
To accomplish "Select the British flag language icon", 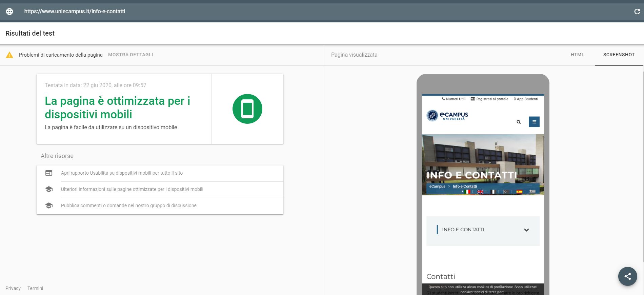I will click(480, 192).
